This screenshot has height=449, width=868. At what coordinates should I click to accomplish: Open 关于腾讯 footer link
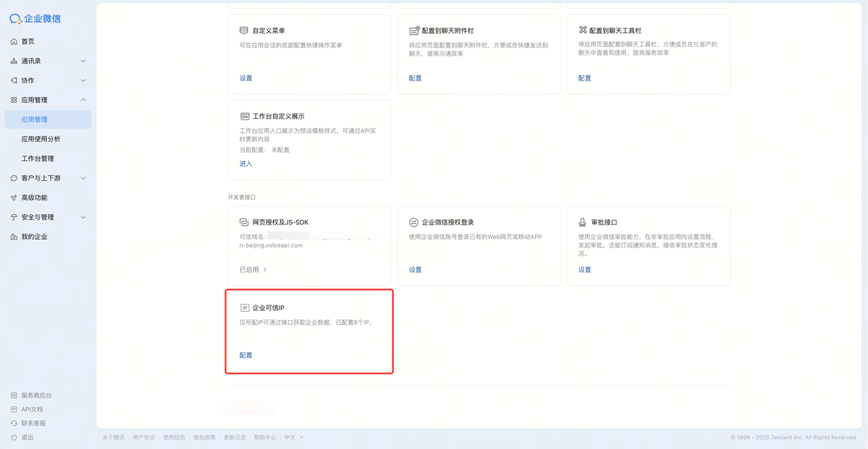(113, 437)
